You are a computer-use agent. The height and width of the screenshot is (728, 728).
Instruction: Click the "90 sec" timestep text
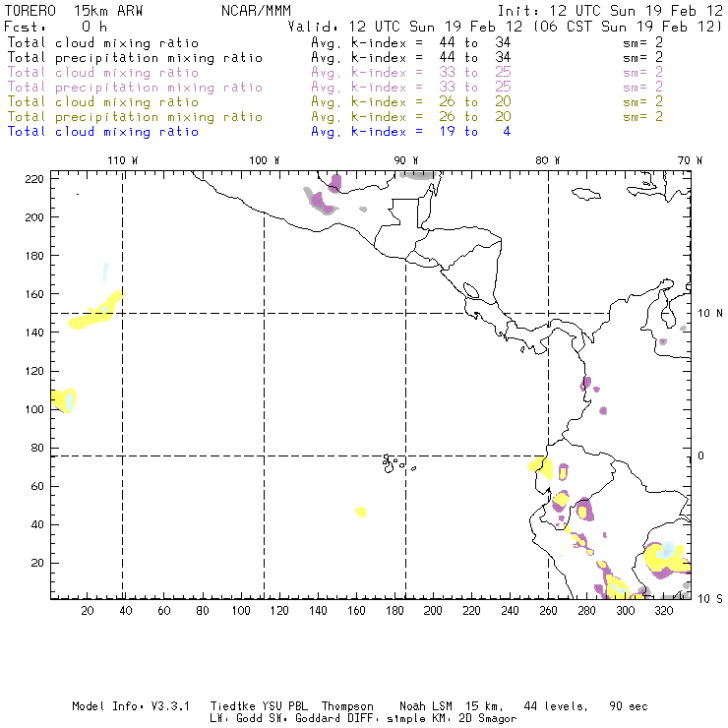click(629, 706)
